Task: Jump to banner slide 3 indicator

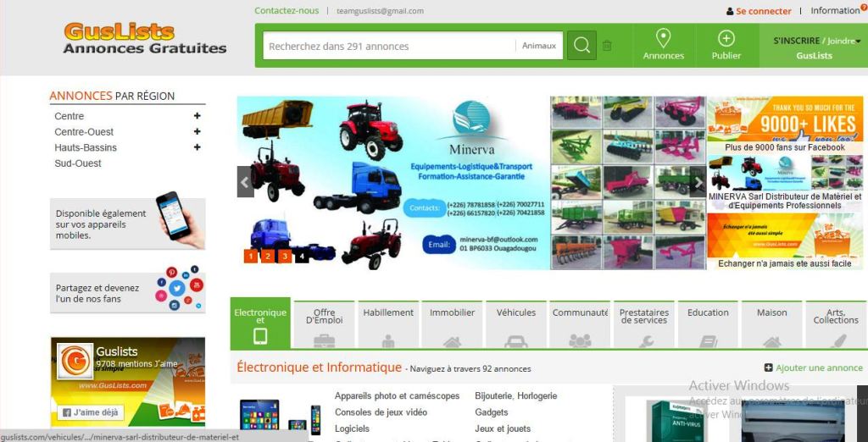Action: pos(285,256)
